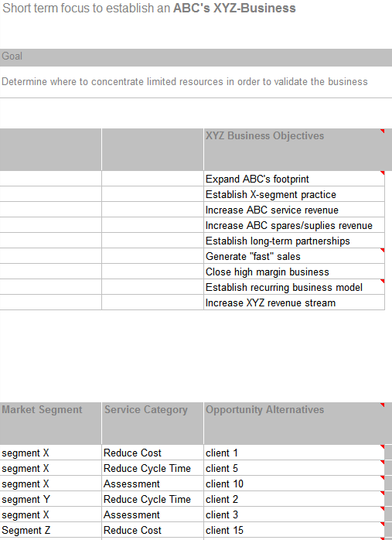Click the 'client 15' cell
Viewport: 392px width, 540px height.
[295, 530]
